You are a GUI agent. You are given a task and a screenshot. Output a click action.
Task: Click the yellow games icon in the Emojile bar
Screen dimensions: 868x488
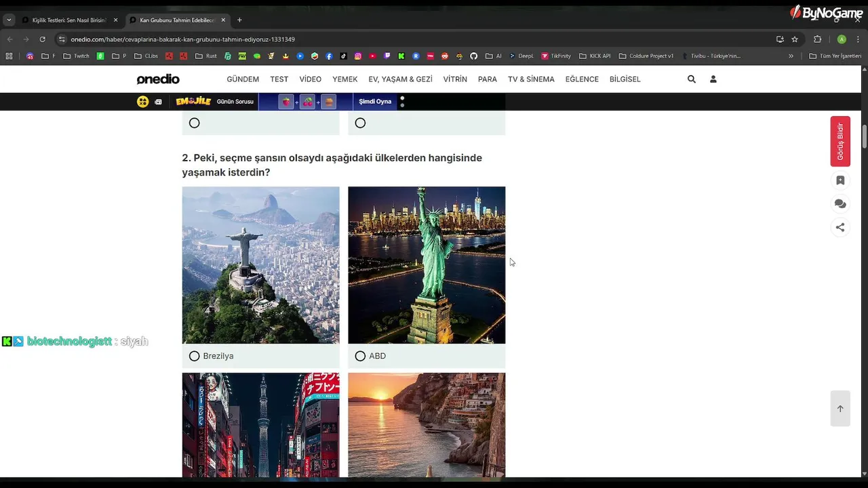[x=142, y=102]
